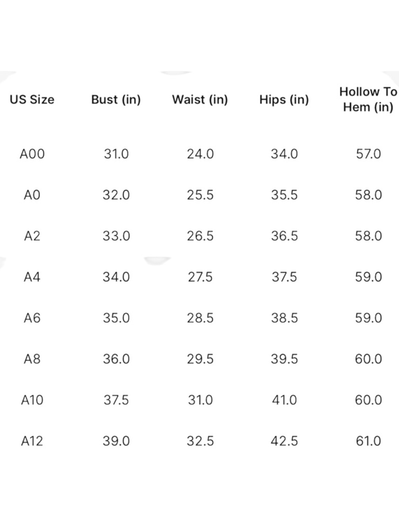
Task: Select size A0 row label
Action: (x=32, y=195)
